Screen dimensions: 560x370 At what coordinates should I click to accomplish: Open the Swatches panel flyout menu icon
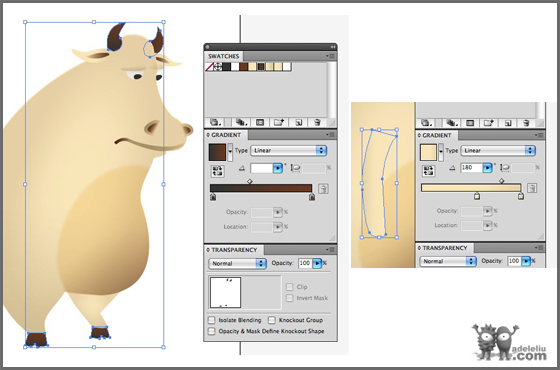(330, 56)
